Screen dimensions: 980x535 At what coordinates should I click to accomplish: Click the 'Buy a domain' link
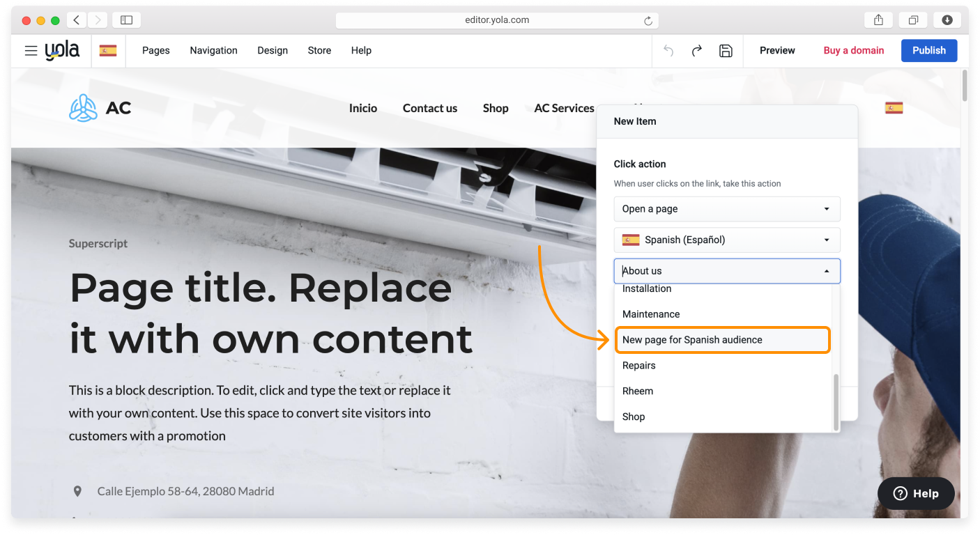tap(853, 51)
